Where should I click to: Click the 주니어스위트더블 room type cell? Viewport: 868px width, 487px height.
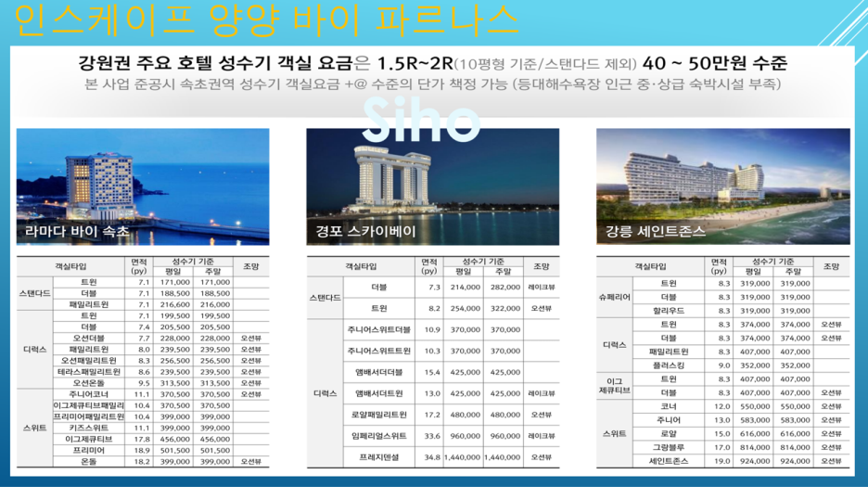[x=379, y=329]
